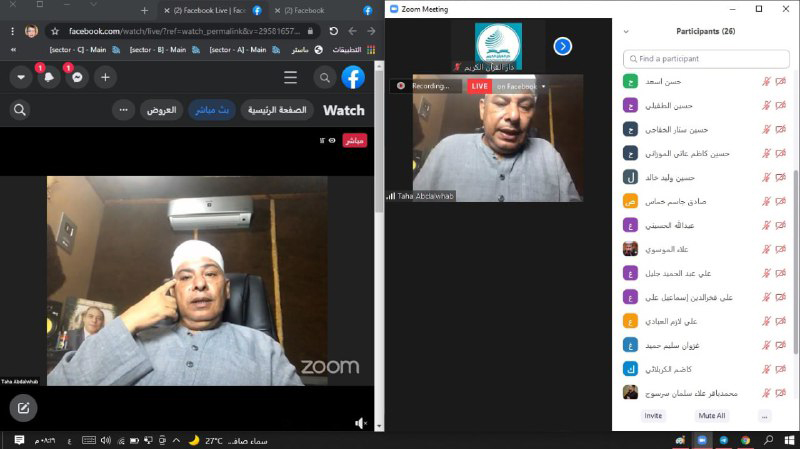Image resolution: width=800 pixels, height=449 pixels.
Task: Open Windows taskbar search
Action: 768,440
